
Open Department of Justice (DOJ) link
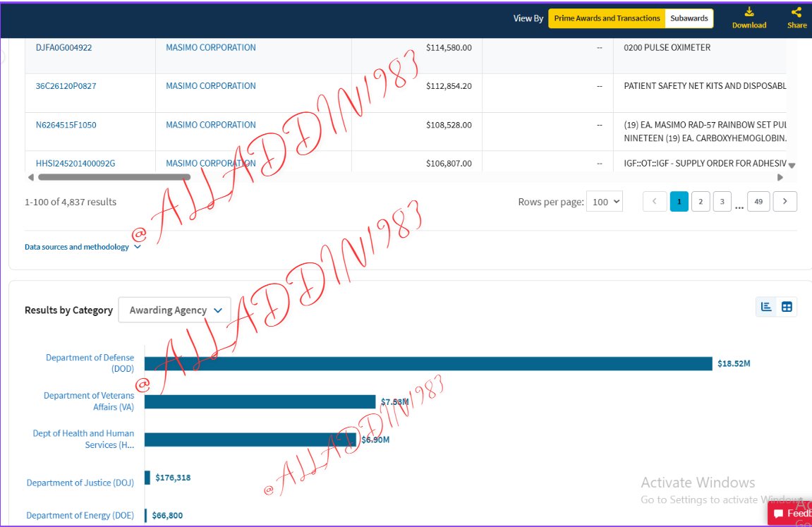pos(80,483)
